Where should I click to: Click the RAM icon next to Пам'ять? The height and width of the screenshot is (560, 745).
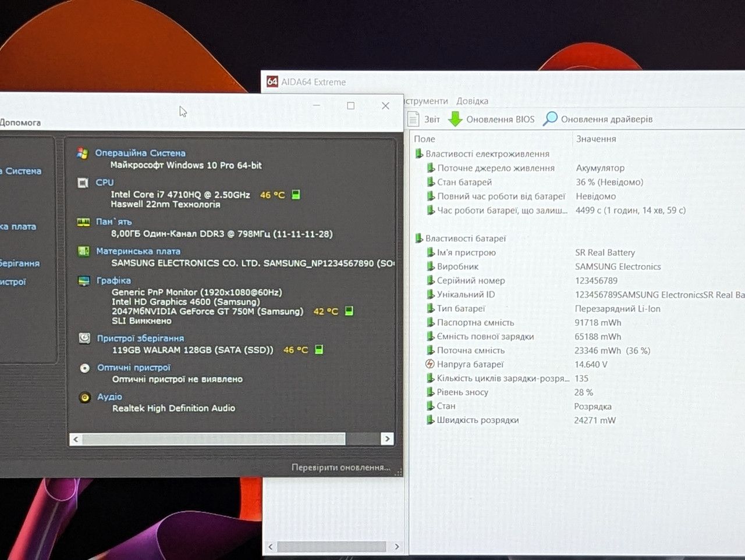pyautogui.click(x=84, y=222)
